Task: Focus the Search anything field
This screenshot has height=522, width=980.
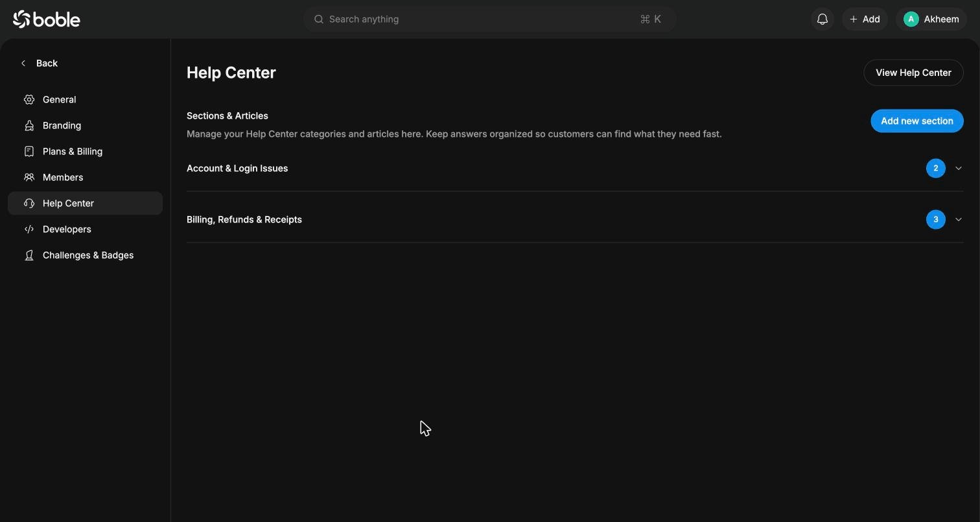Action: click(490, 19)
